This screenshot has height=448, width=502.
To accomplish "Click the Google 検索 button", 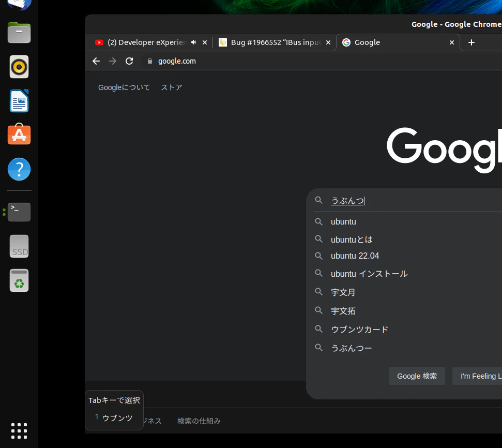I will pos(417,376).
